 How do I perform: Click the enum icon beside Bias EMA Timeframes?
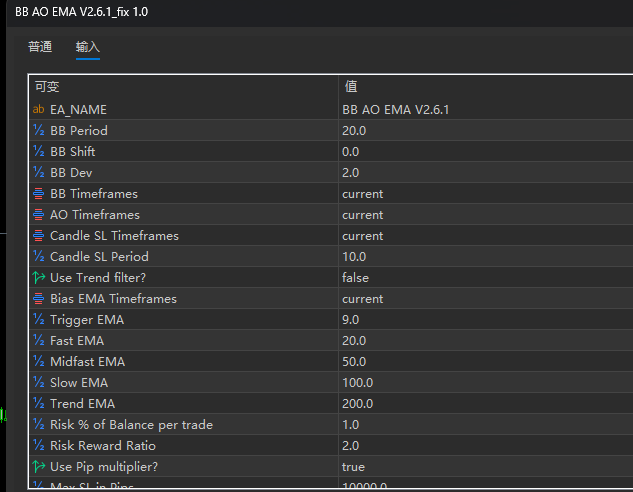pos(39,298)
